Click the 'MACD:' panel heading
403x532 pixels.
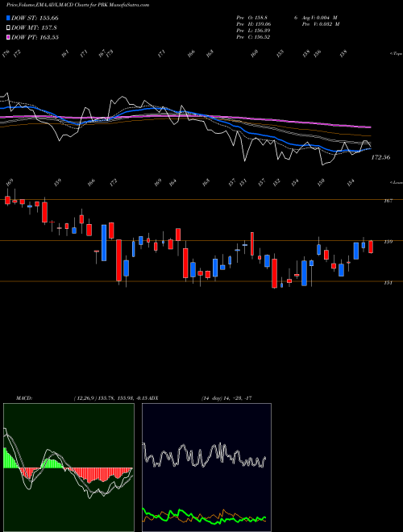tap(23, 398)
